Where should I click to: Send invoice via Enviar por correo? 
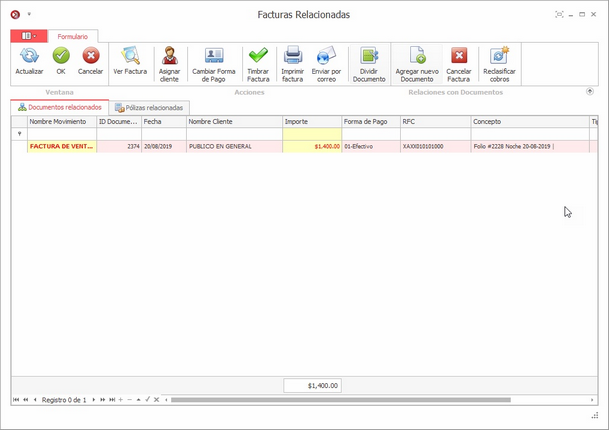[326, 57]
